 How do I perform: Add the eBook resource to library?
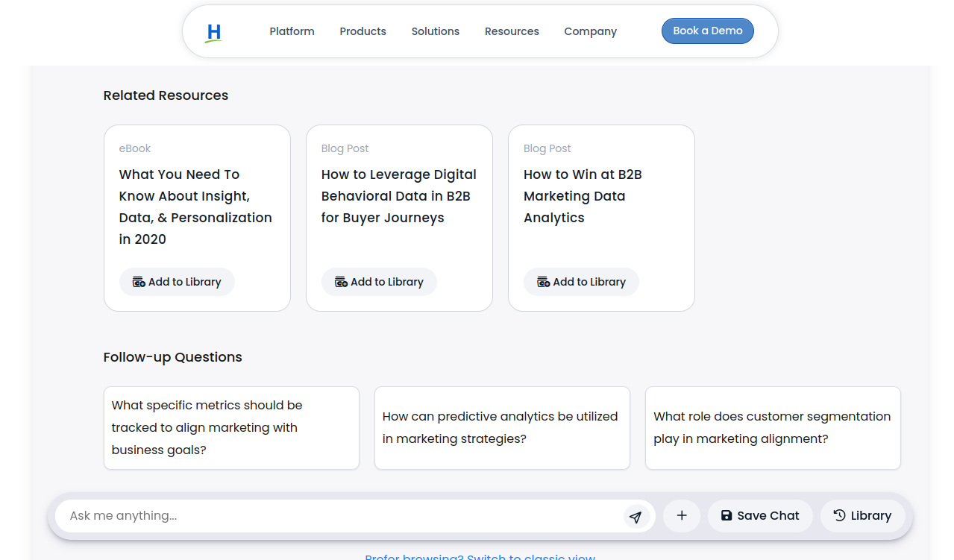(177, 282)
